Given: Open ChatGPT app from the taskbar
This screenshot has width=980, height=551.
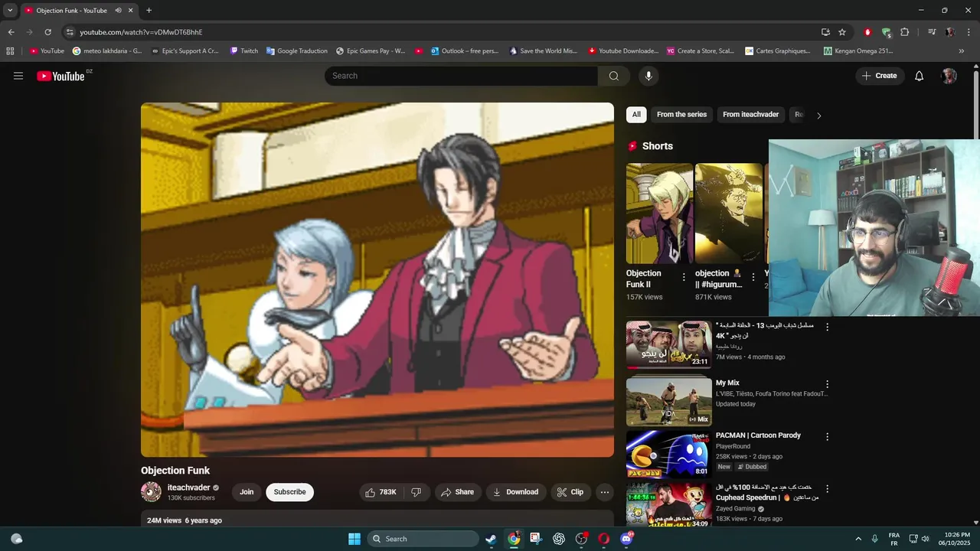Looking at the screenshot, I should click(x=559, y=539).
